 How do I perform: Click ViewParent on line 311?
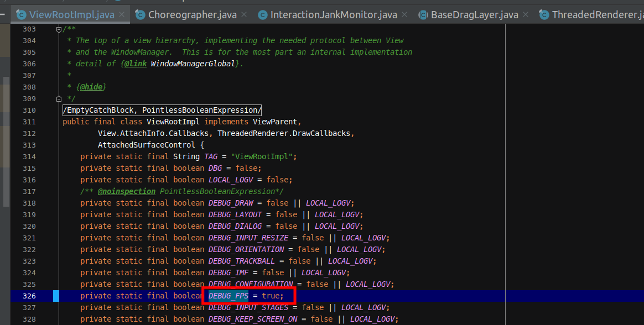[x=275, y=122]
